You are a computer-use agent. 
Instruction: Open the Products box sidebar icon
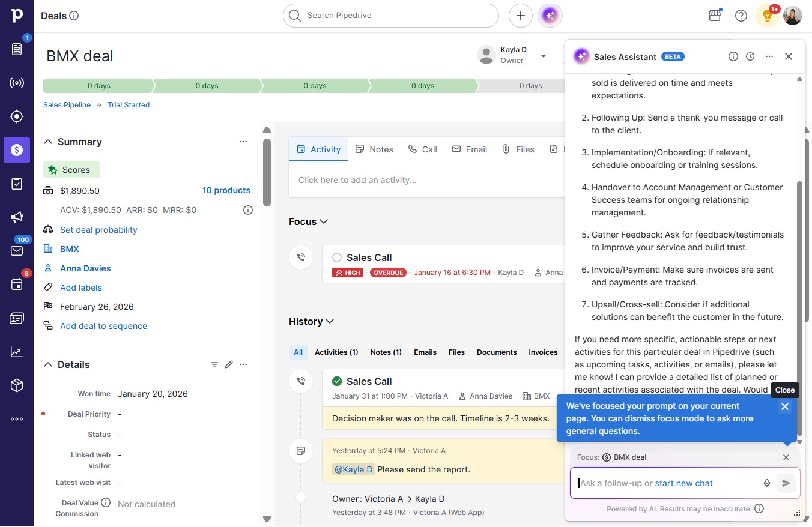pyautogui.click(x=17, y=385)
